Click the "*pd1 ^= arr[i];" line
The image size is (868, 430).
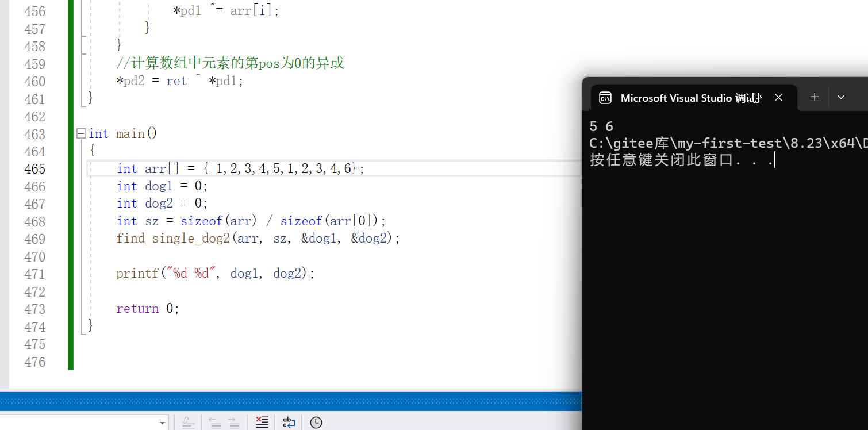pos(226,11)
